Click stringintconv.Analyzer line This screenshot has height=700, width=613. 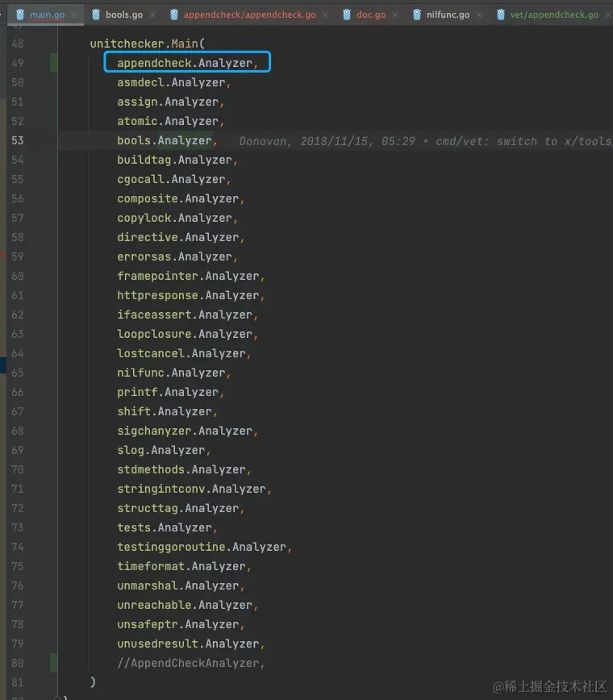point(194,489)
